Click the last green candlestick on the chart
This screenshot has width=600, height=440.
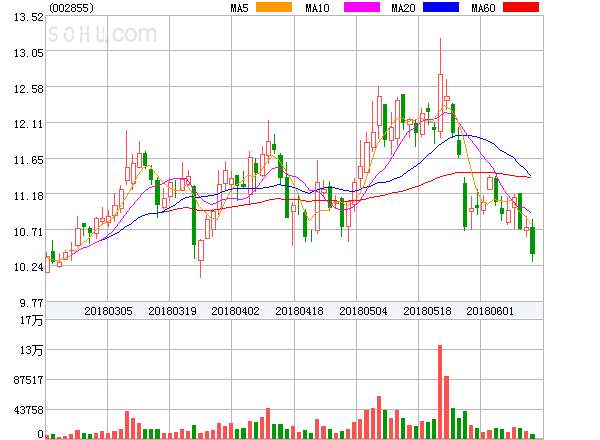[x=532, y=240]
